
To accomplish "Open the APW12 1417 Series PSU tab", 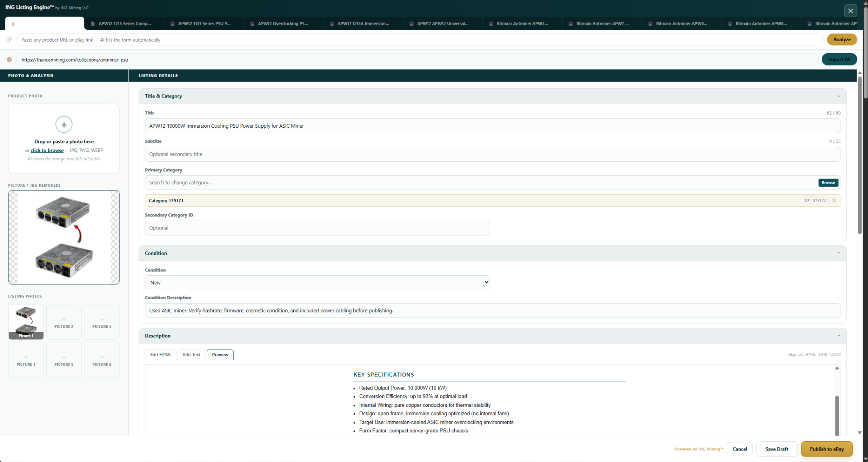I will (x=204, y=24).
